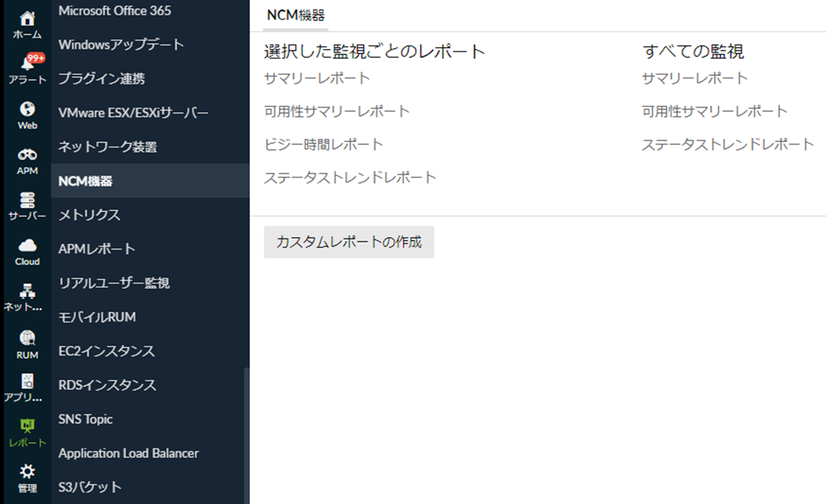Select S3バケット in the report list
Image resolution: width=826 pixels, height=504 pixels.
(90, 487)
